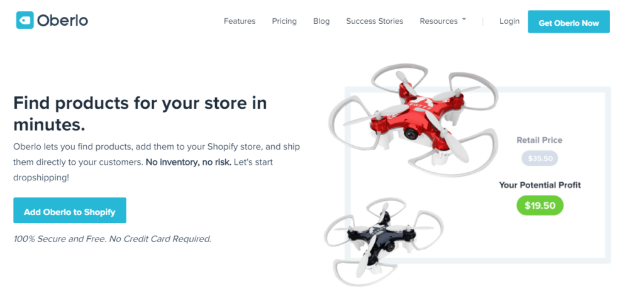Click the Your Potential Profit label

pyautogui.click(x=540, y=185)
